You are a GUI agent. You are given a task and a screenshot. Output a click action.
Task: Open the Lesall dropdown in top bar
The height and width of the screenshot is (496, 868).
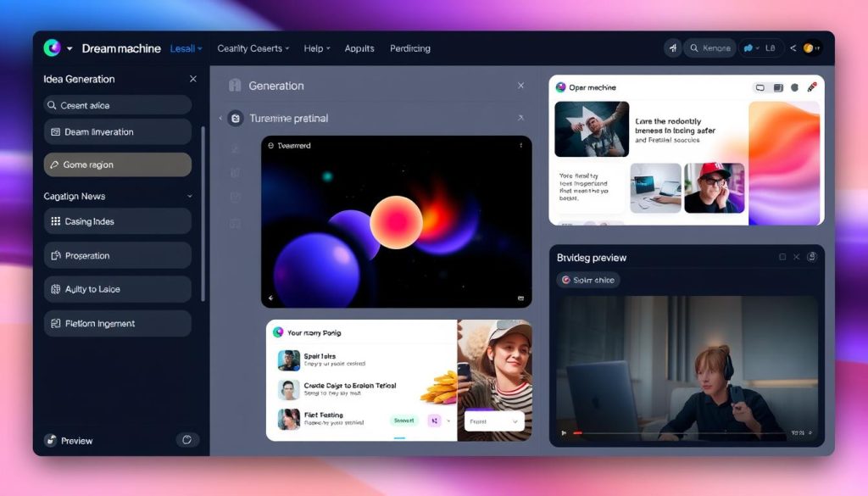186,48
